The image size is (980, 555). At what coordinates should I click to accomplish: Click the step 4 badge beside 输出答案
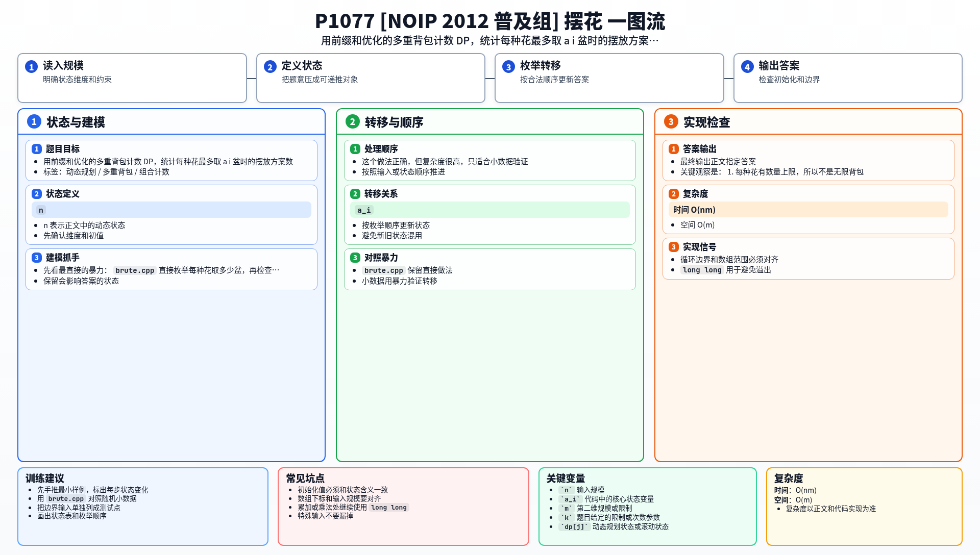click(747, 67)
